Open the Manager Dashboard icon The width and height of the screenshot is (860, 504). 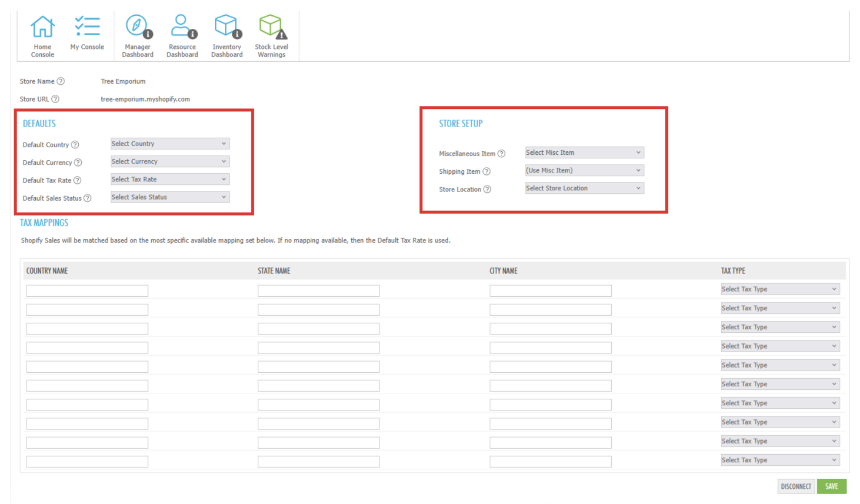coord(137,27)
